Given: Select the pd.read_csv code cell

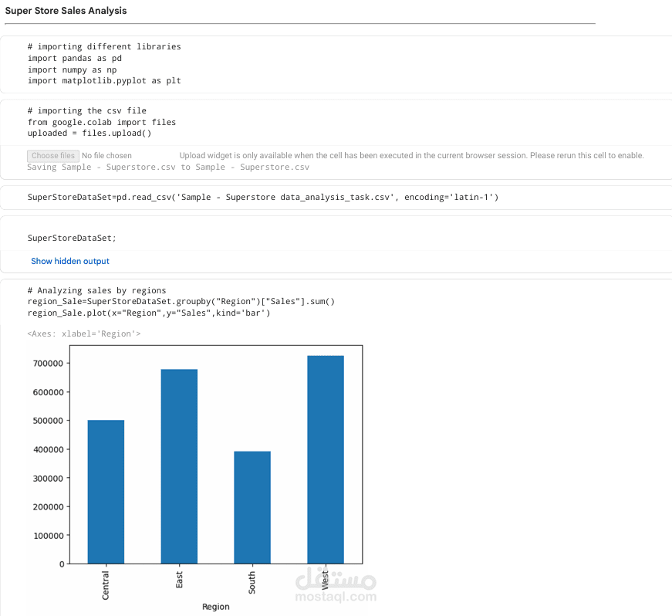Looking at the screenshot, I should [336, 197].
